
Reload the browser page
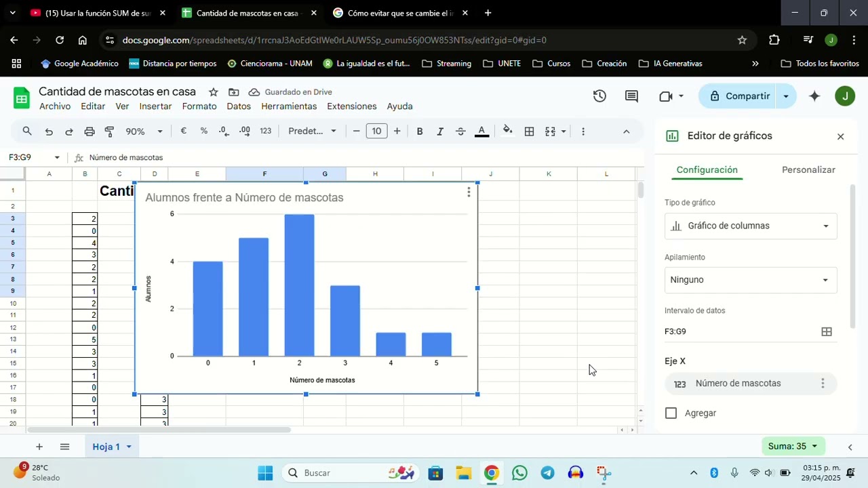60,40
